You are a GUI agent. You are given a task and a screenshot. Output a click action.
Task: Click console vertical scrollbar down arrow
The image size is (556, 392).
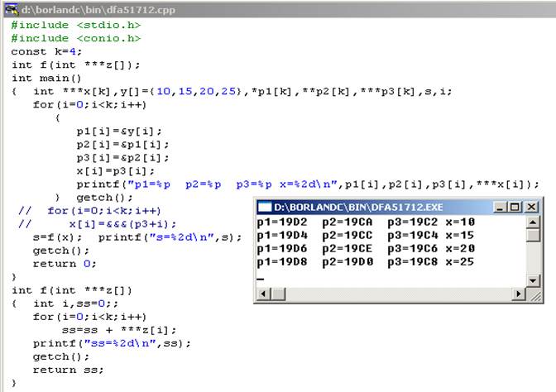533,280
